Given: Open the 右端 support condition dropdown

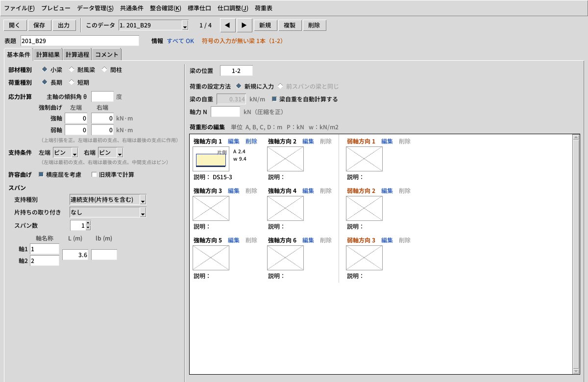Looking at the screenshot, I should pyautogui.click(x=110, y=152).
